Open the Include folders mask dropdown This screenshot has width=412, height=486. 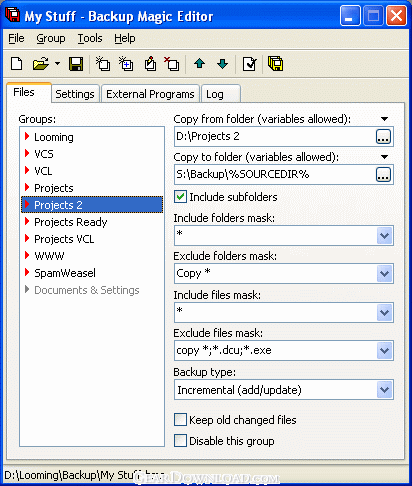pyautogui.click(x=385, y=236)
